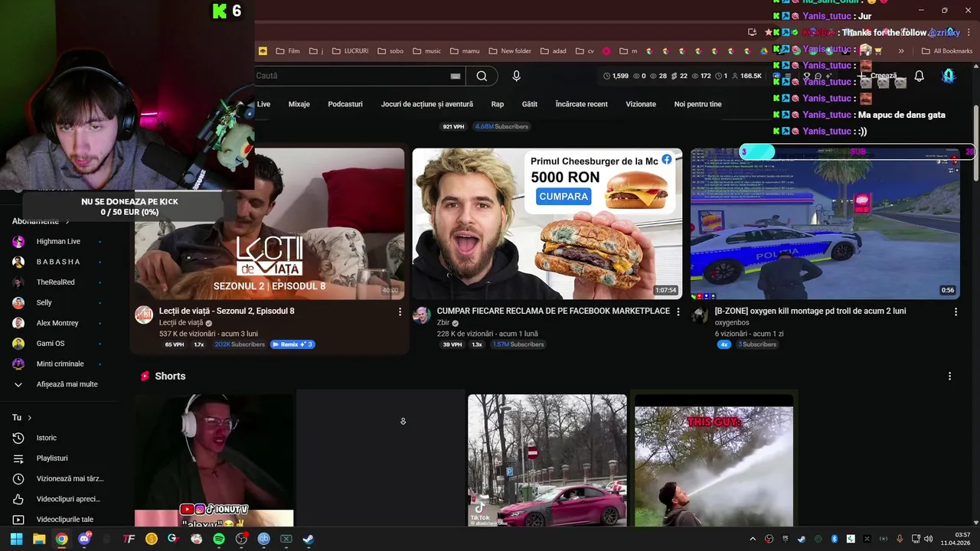The width and height of the screenshot is (980, 551).
Task: Click the Remix badge under Lecții de viață
Action: (x=292, y=344)
